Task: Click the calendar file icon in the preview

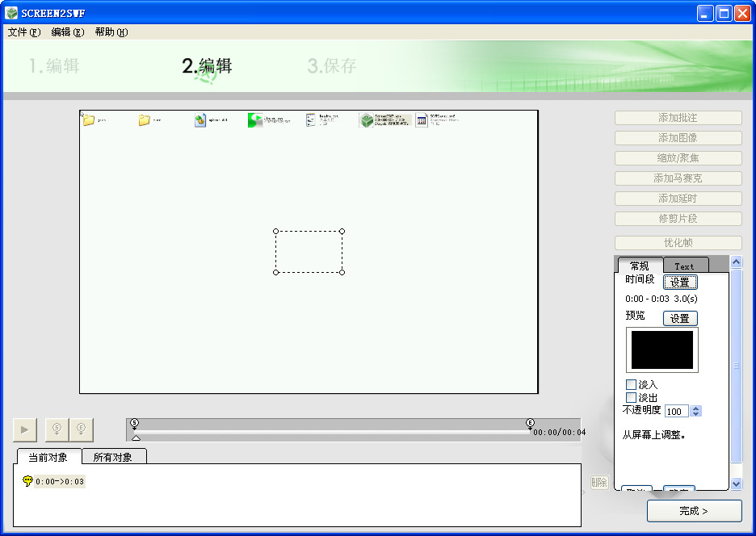Action: coord(422,120)
